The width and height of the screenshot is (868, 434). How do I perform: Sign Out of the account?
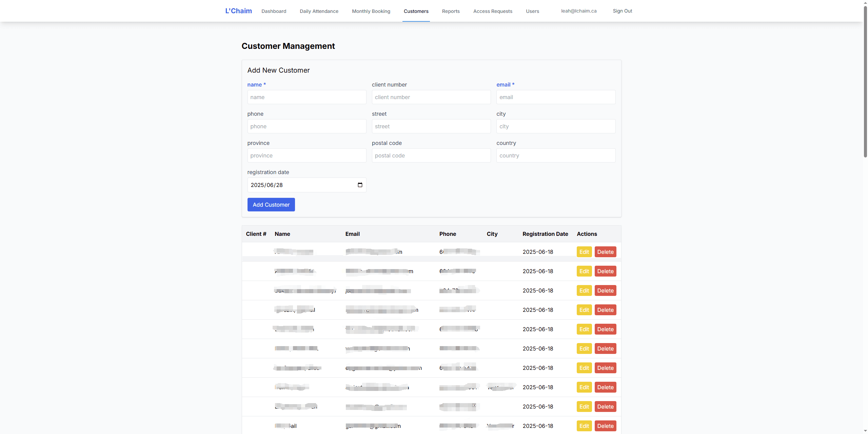[622, 11]
